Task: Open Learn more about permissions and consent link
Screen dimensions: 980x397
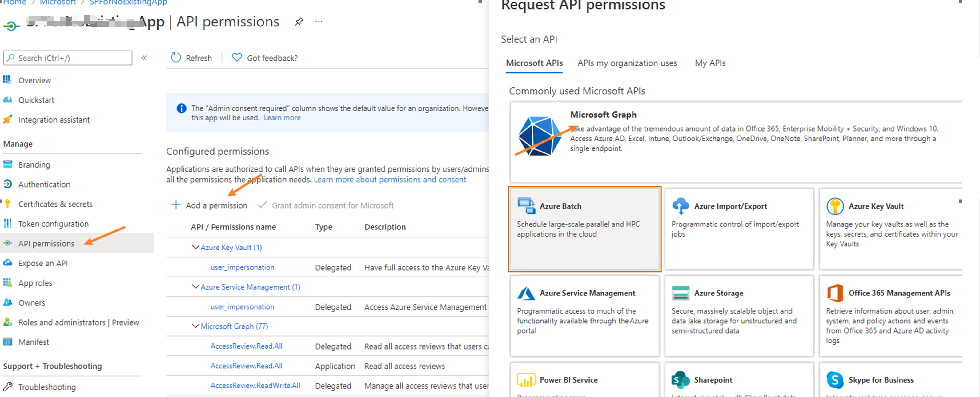Action: coord(390,180)
